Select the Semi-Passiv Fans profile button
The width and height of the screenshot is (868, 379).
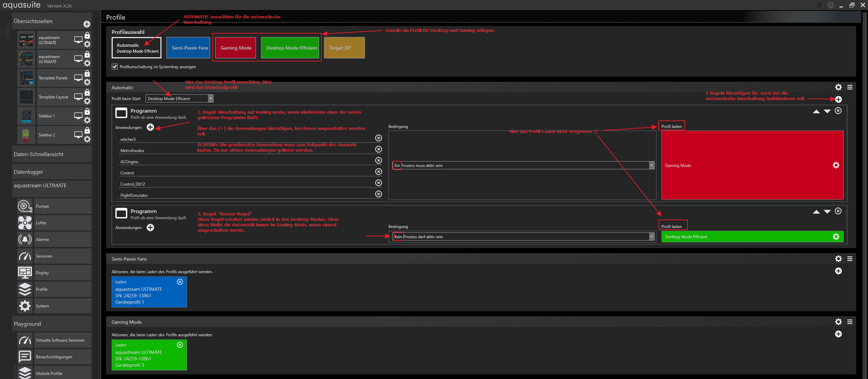(x=189, y=48)
